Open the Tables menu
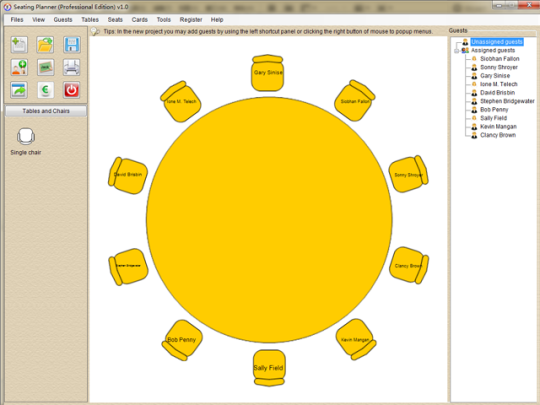 (90, 20)
